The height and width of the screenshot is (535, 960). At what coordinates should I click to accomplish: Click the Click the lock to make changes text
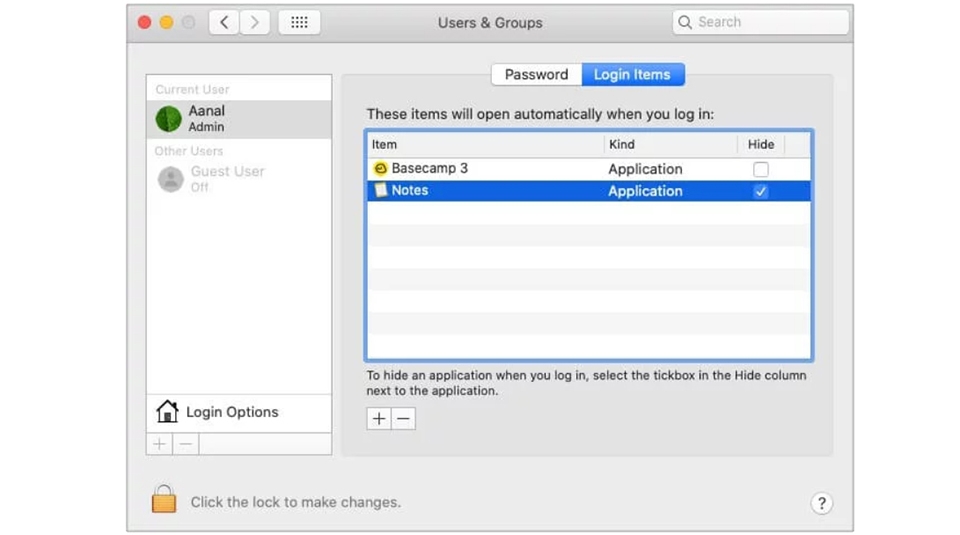click(296, 502)
